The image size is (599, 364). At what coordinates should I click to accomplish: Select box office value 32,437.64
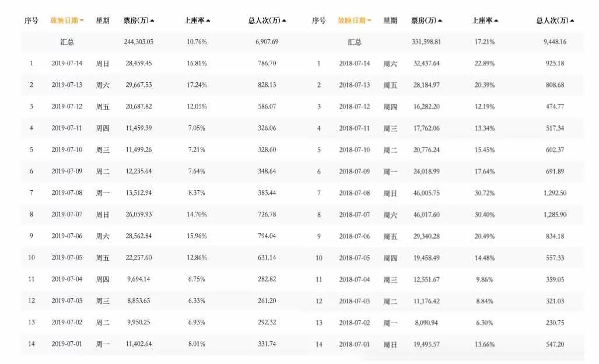(426, 63)
